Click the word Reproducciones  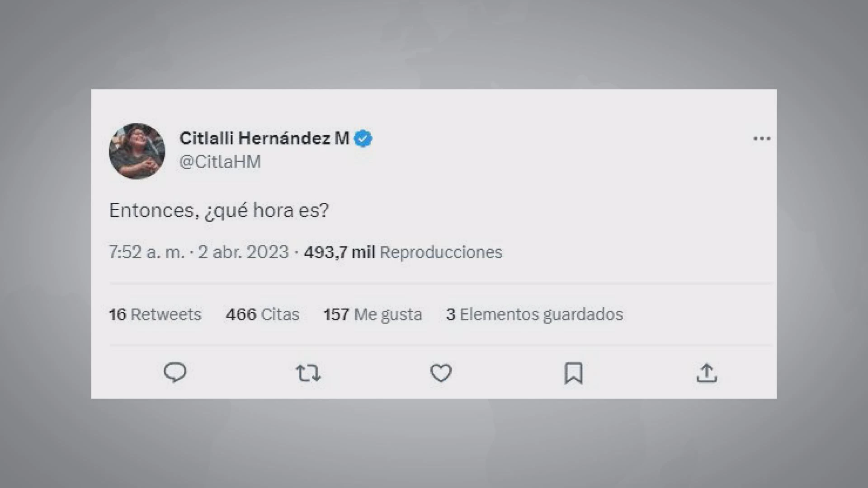(x=441, y=252)
